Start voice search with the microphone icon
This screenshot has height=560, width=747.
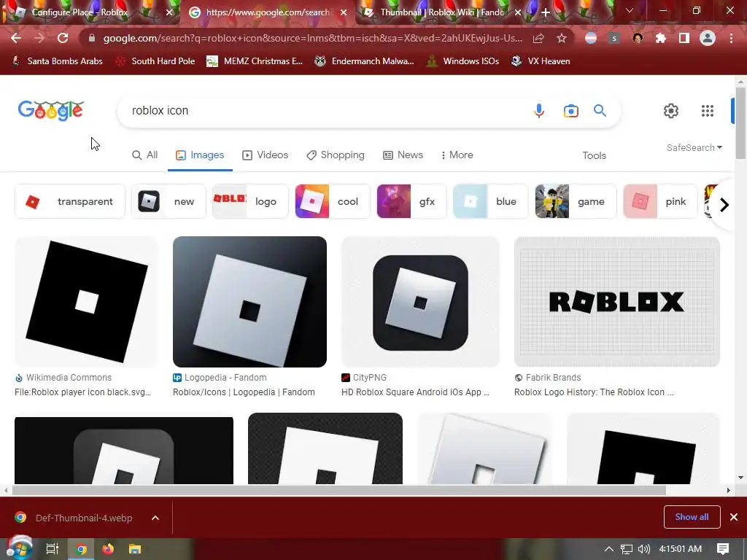(x=539, y=111)
